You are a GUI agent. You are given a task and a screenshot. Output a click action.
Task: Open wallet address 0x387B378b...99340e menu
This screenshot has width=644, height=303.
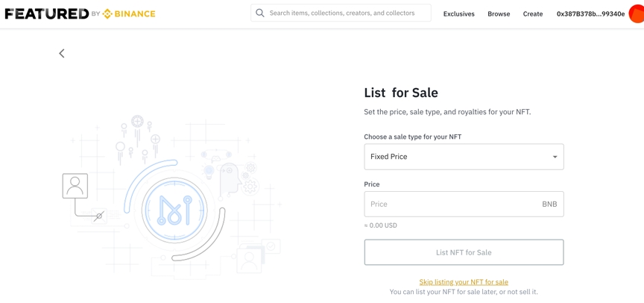tap(590, 14)
